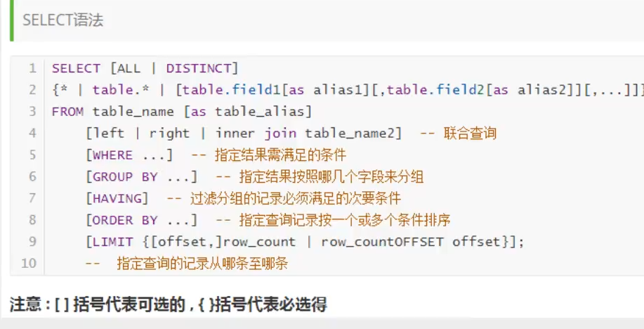The height and width of the screenshot is (329, 644).
Task: Click the 注意 note below code block
Action: 169,304
